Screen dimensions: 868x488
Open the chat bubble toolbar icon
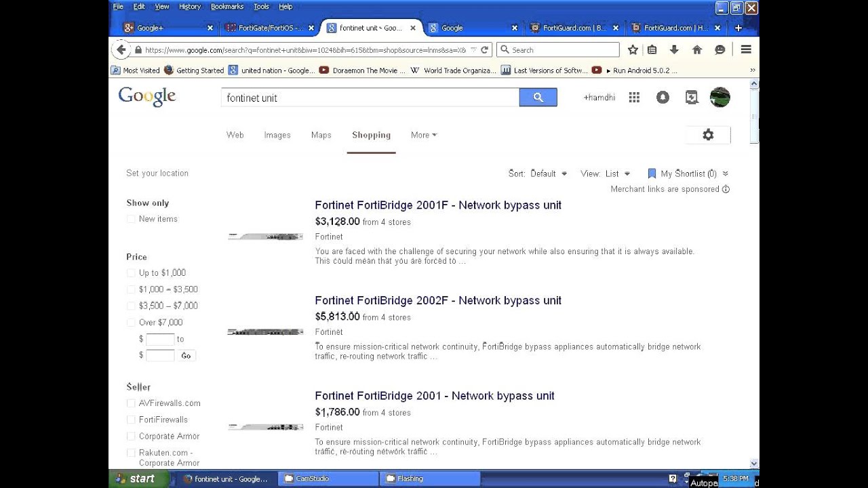pos(720,49)
